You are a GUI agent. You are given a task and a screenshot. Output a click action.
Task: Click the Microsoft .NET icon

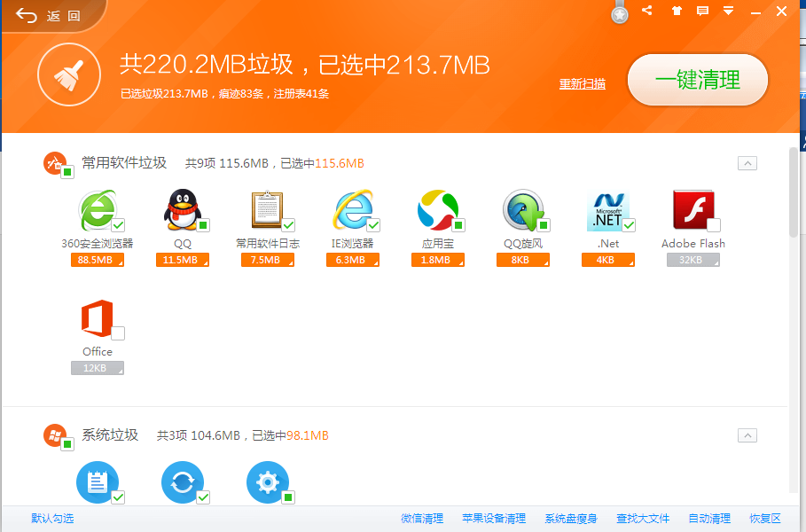click(608, 211)
